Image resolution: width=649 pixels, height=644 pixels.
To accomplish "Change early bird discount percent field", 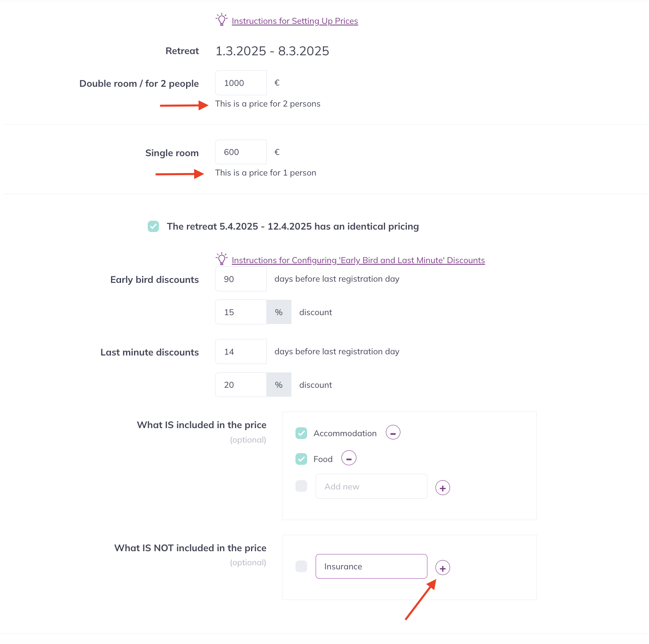I will [x=241, y=312].
